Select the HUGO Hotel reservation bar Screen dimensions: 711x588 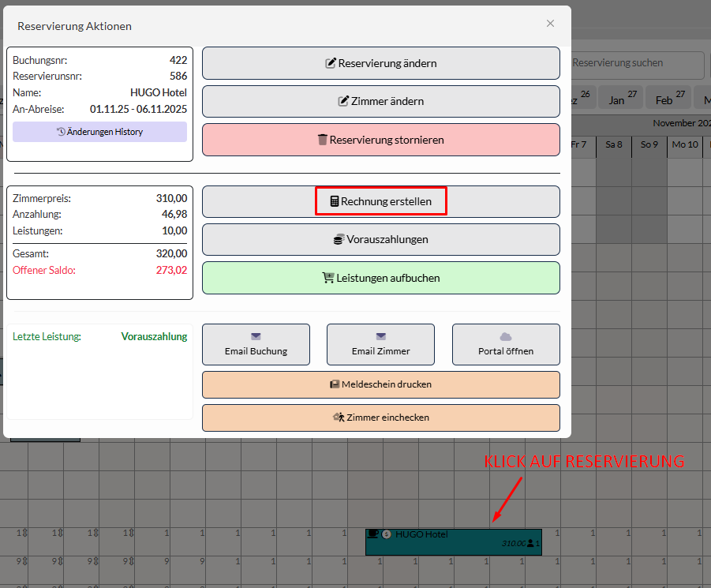pyautogui.click(x=454, y=541)
